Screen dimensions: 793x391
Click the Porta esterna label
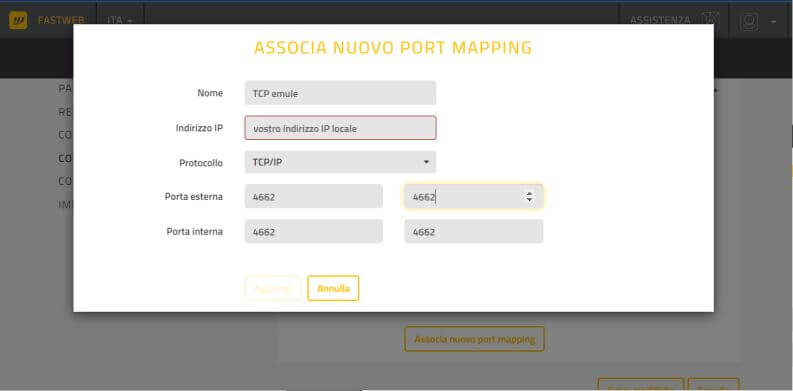tap(194, 196)
